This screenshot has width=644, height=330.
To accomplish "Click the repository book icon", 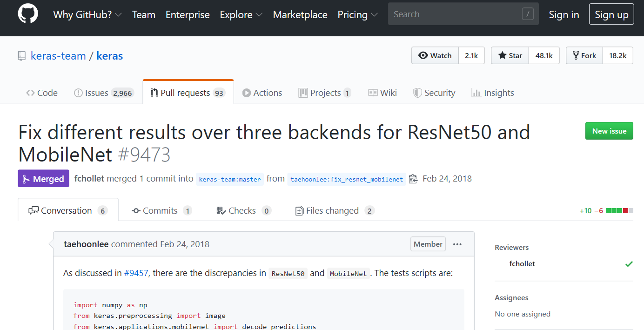I will click(x=22, y=56).
